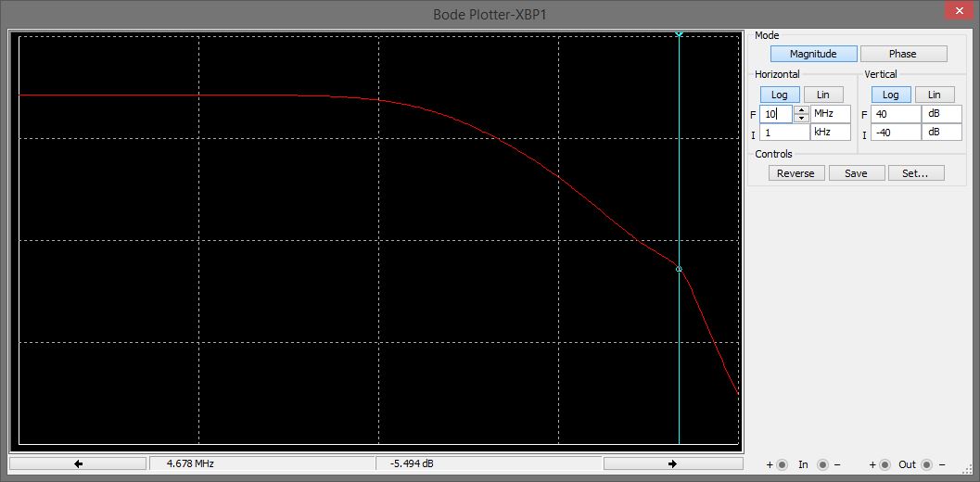This screenshot has width=980, height=482.
Task: Click the Save button
Action: coord(857,173)
